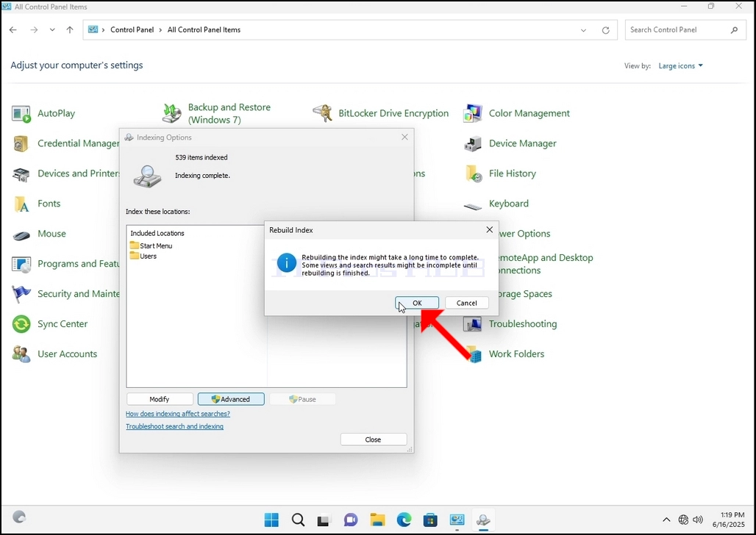Show hidden tray icons chevron
Image resolution: width=756 pixels, height=535 pixels.
pyautogui.click(x=666, y=520)
